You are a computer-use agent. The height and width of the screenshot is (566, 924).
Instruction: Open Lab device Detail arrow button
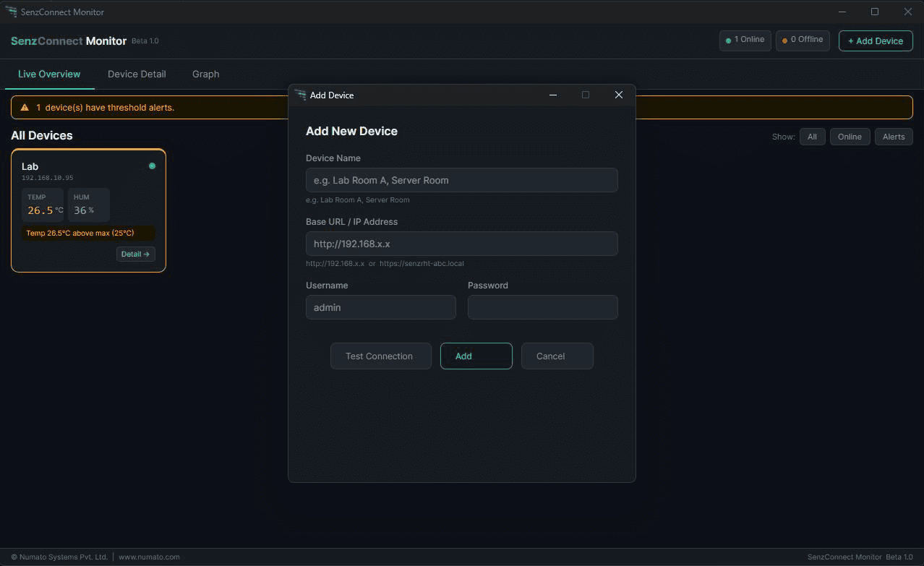[x=135, y=254]
